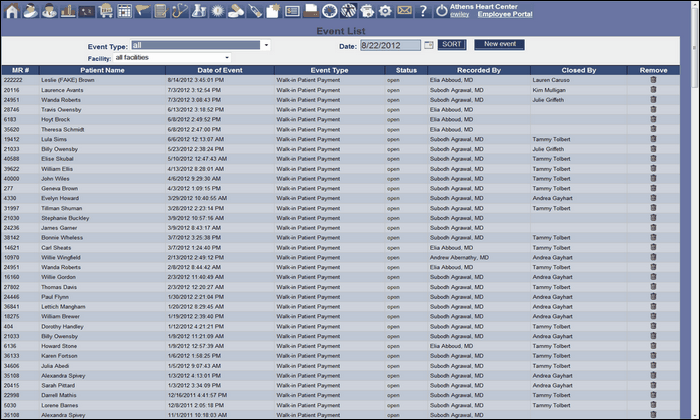Delete Lula Sims event with trash icon

[x=653, y=138]
